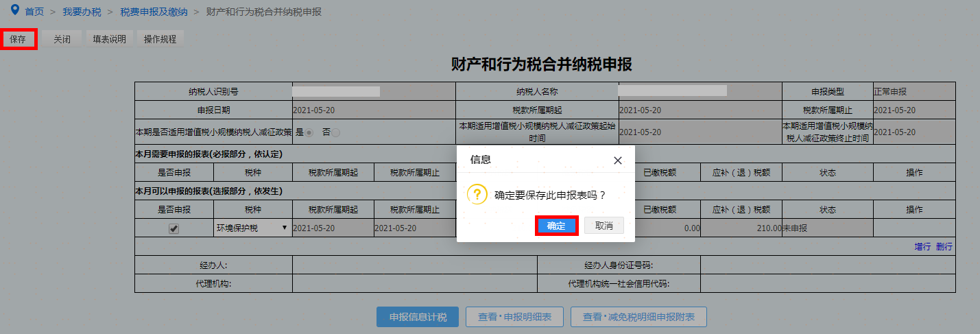Open 填表说明 from the toolbar
Image resolution: width=980 pixels, height=334 pixels.
tap(109, 39)
